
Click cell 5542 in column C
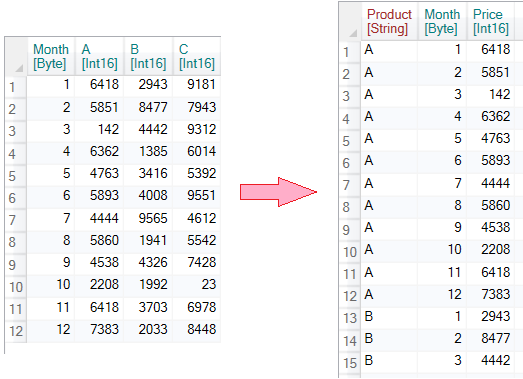point(197,241)
